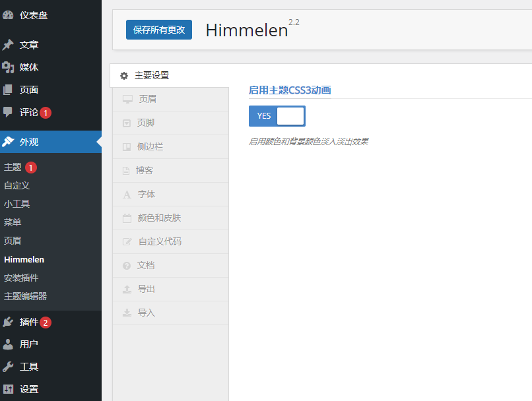This screenshot has width=532, height=401.
Task: Open the 媒体 admin menu
Action: tap(51, 67)
